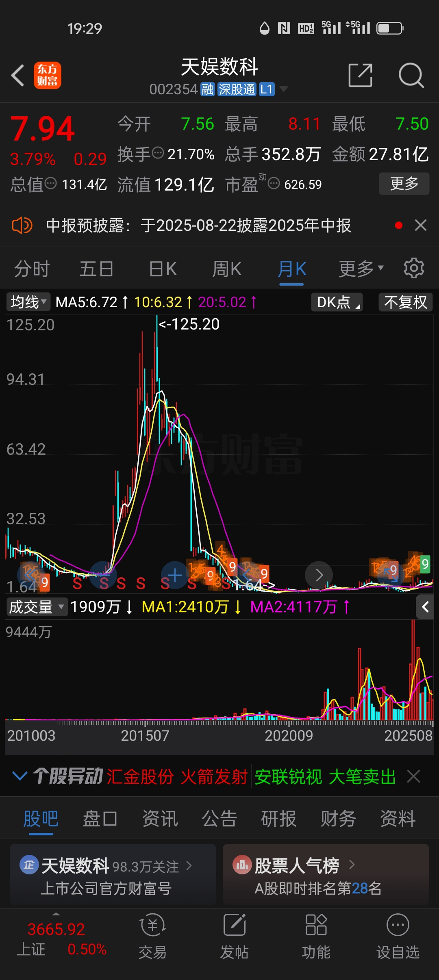Open the 公告 tab
The width and height of the screenshot is (439, 980).
click(219, 819)
